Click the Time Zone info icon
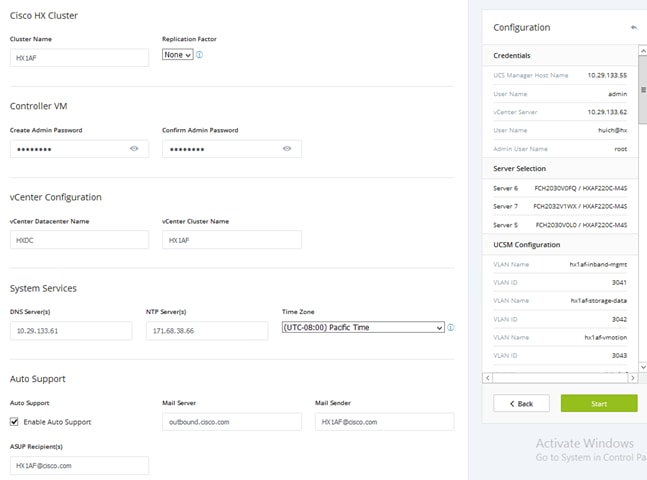 [x=451, y=327]
